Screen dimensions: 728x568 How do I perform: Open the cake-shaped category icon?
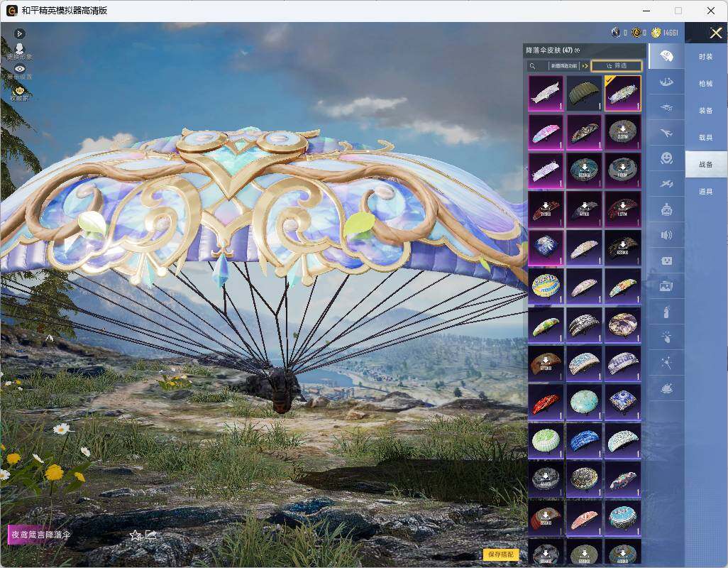coord(666,209)
